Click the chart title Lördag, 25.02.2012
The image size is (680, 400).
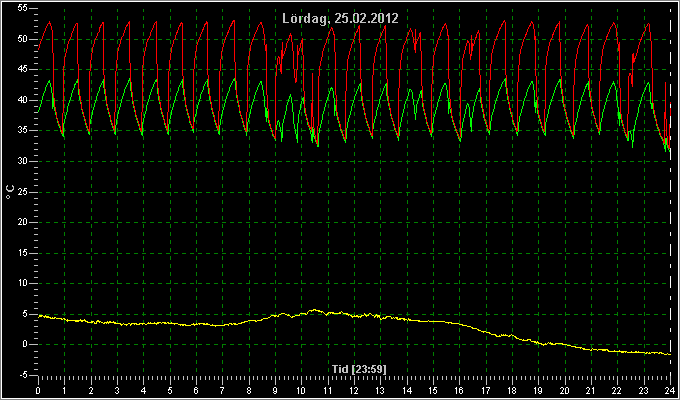click(340, 19)
